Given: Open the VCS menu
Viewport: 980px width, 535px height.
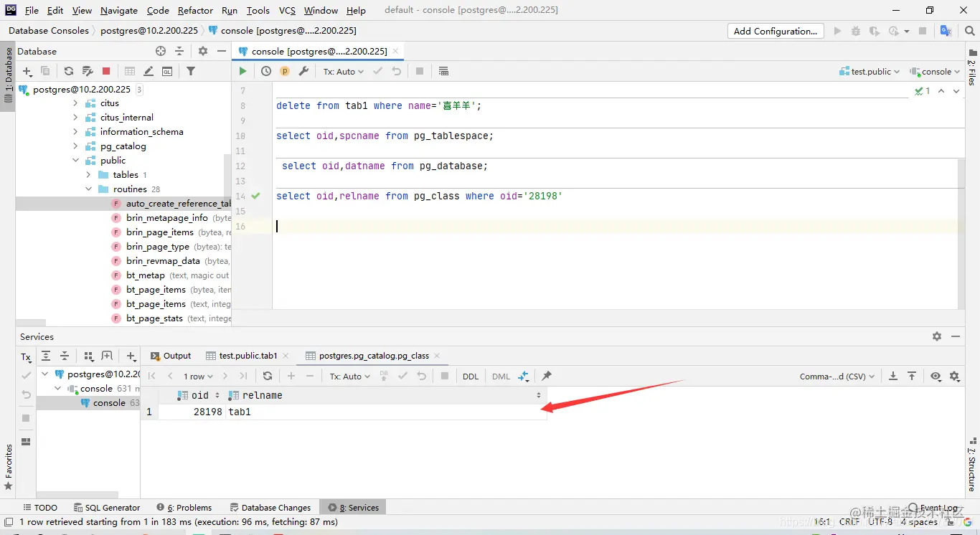Looking at the screenshot, I should point(287,10).
